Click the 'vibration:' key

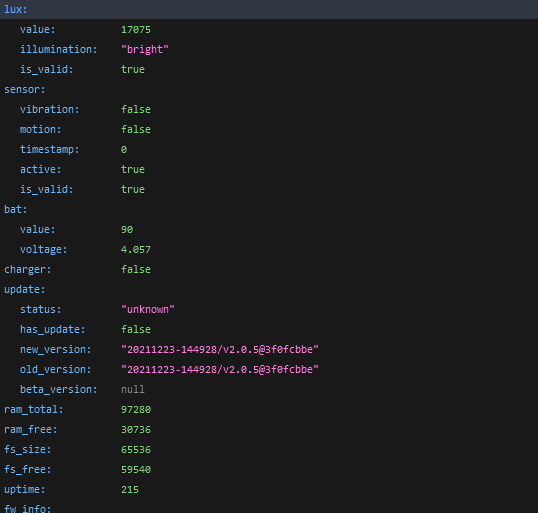coord(49,109)
